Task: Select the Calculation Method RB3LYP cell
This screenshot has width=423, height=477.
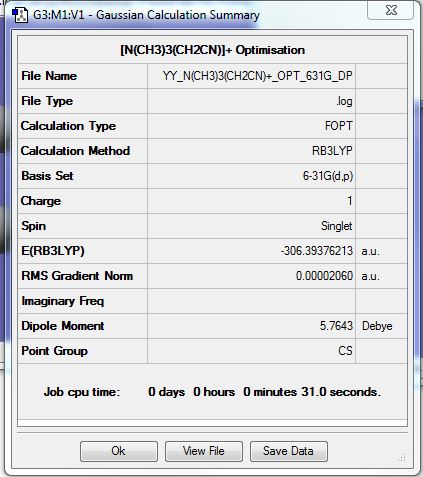Action: pyautogui.click(x=251, y=151)
